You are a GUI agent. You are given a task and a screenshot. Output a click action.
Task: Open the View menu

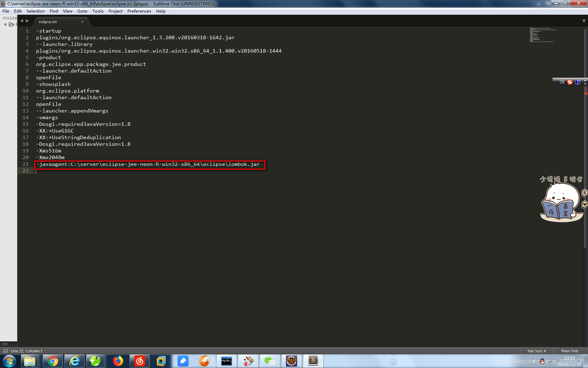coord(68,11)
